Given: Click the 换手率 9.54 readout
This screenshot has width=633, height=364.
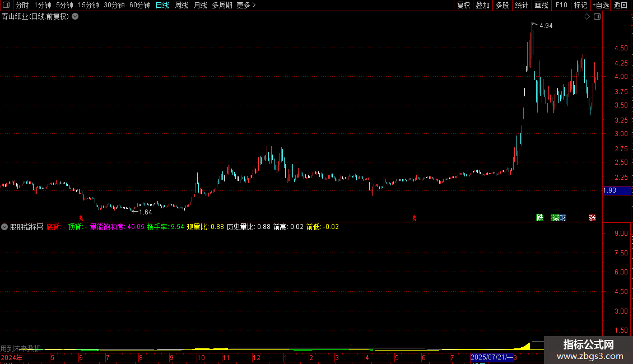Looking at the screenshot, I should pyautogui.click(x=165, y=227).
